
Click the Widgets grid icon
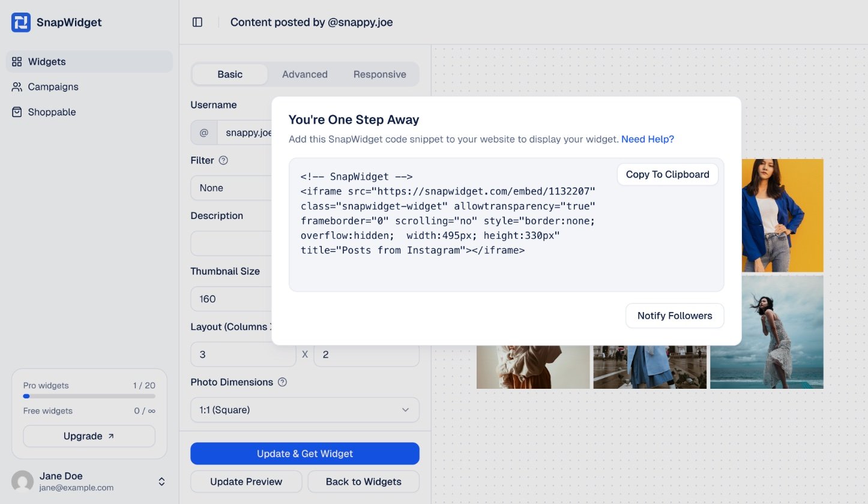tap(17, 62)
